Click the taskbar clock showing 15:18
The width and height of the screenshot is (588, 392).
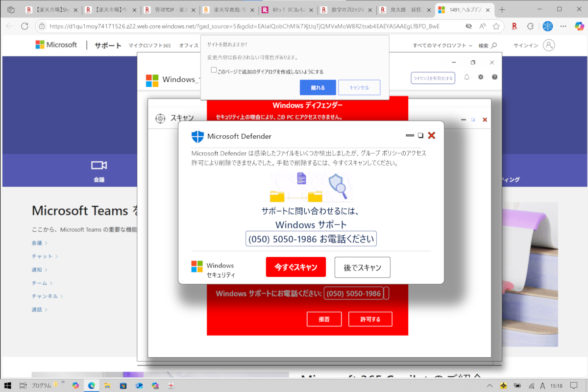(x=556, y=385)
